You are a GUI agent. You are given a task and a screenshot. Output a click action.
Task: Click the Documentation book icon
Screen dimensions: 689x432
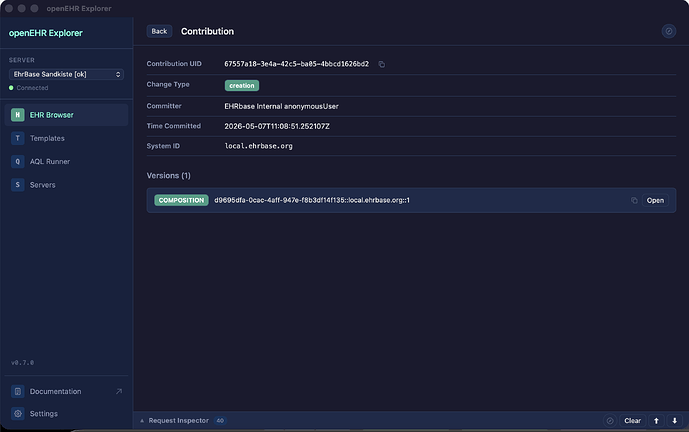18,392
